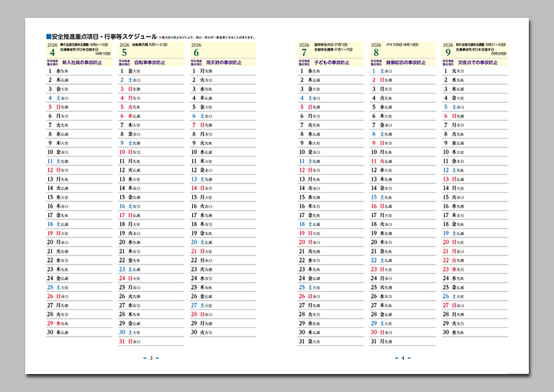The width and height of the screenshot is (554, 392).
Task: Click the red August 11 holiday row
Action: click(403, 161)
